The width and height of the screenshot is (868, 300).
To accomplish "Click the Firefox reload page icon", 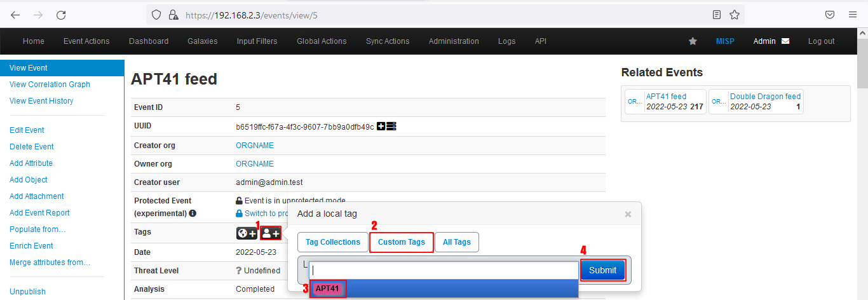I will [61, 15].
